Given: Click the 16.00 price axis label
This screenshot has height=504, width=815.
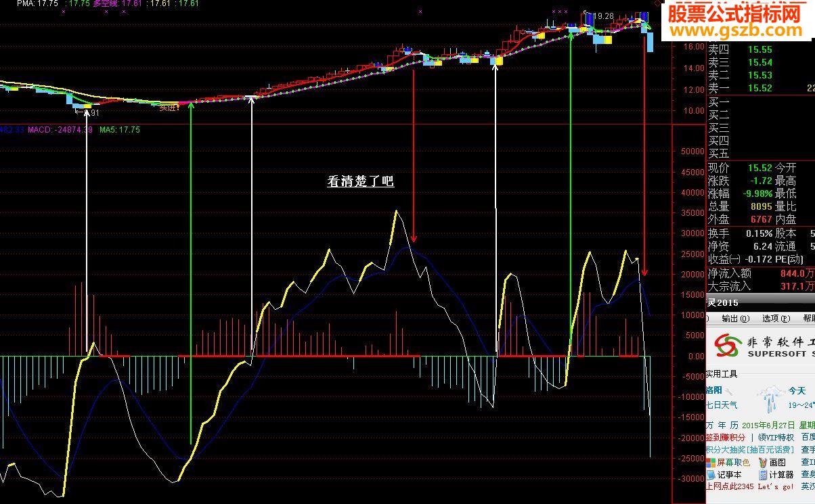Looking at the screenshot, I should pyautogui.click(x=694, y=47).
